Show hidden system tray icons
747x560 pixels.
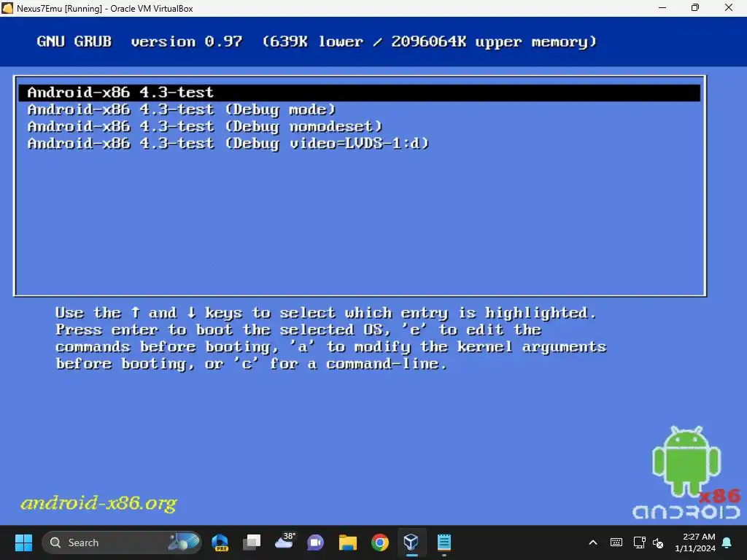(593, 542)
